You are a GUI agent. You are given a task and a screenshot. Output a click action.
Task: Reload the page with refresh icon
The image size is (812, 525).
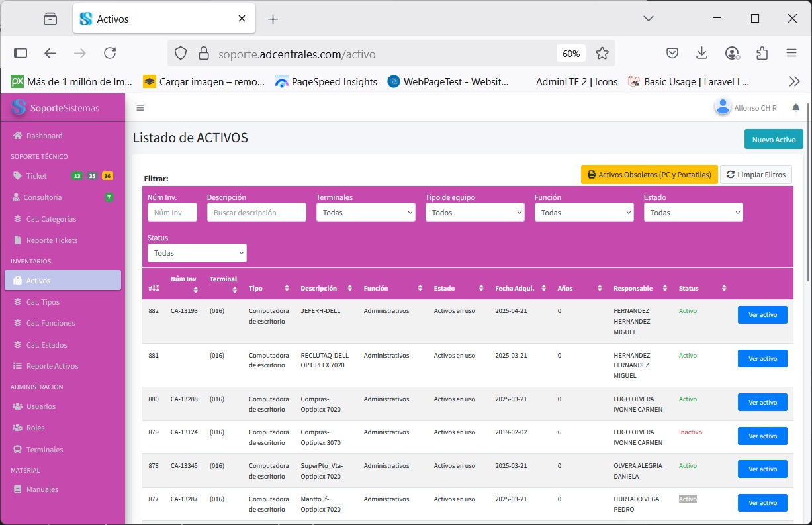tap(110, 53)
